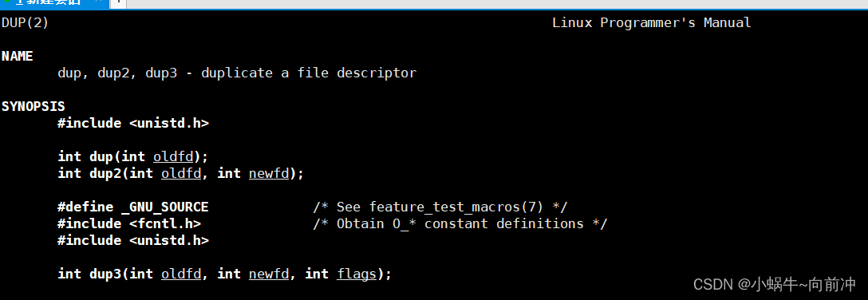Click the underlined oldfd in the dup declaration
The image size is (868, 300).
point(173,156)
